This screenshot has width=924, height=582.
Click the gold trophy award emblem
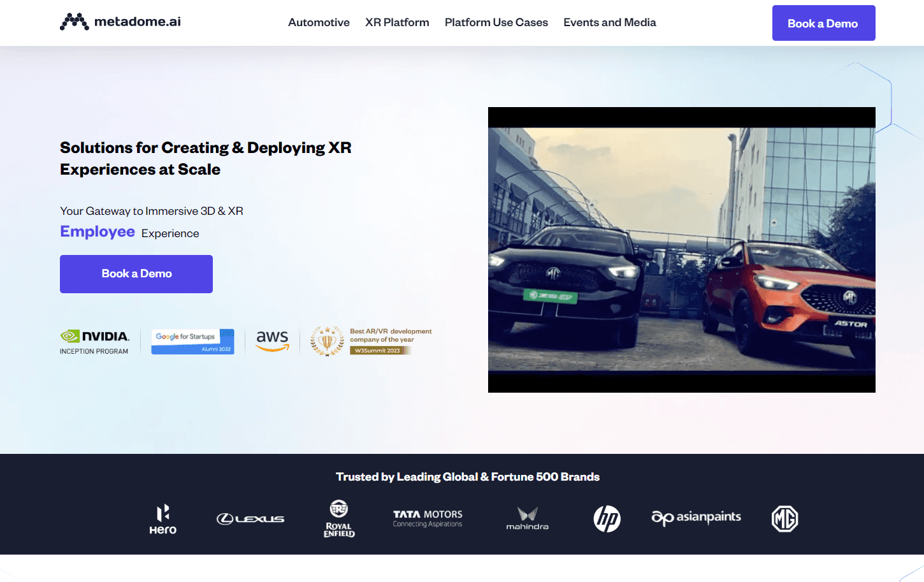click(327, 341)
